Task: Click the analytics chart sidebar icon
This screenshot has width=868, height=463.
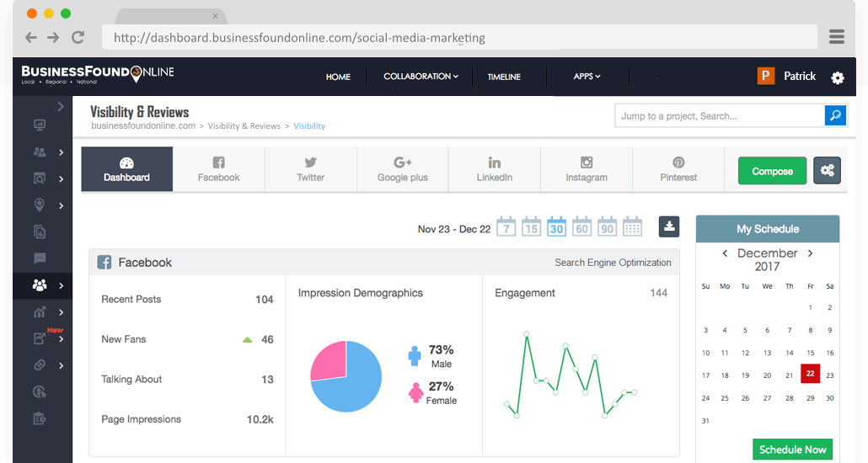Action: (40, 312)
